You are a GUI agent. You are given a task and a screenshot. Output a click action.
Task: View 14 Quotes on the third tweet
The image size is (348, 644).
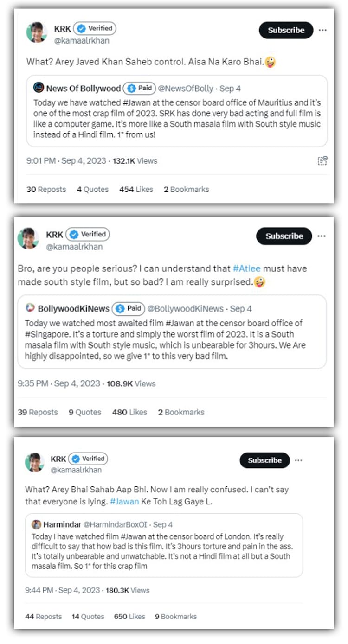point(88,617)
